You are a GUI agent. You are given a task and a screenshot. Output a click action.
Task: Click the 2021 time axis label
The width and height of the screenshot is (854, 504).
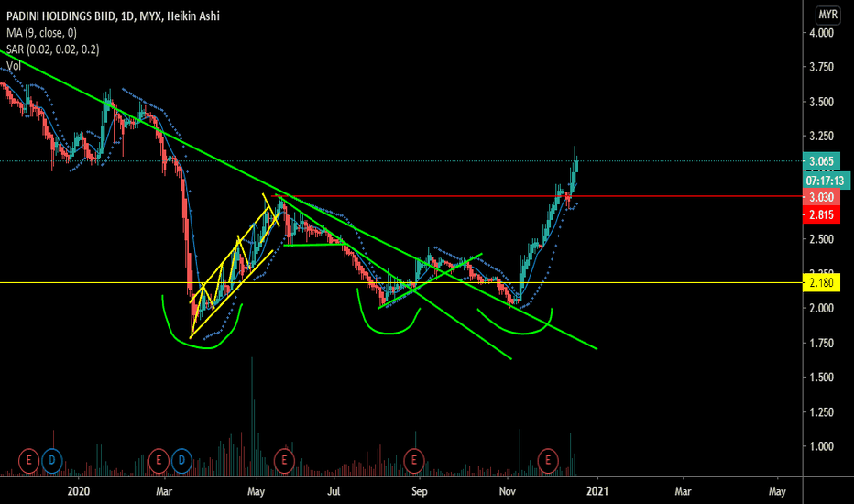pos(597,491)
